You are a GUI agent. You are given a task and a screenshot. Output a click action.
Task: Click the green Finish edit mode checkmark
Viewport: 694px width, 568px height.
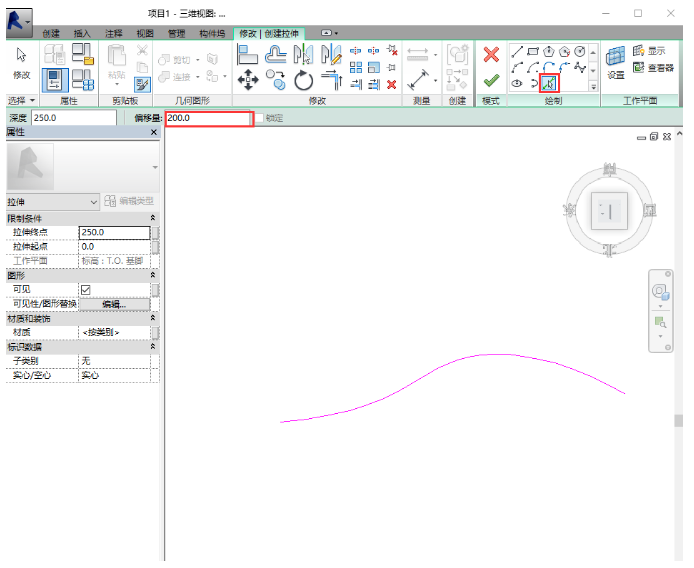pyautogui.click(x=490, y=81)
